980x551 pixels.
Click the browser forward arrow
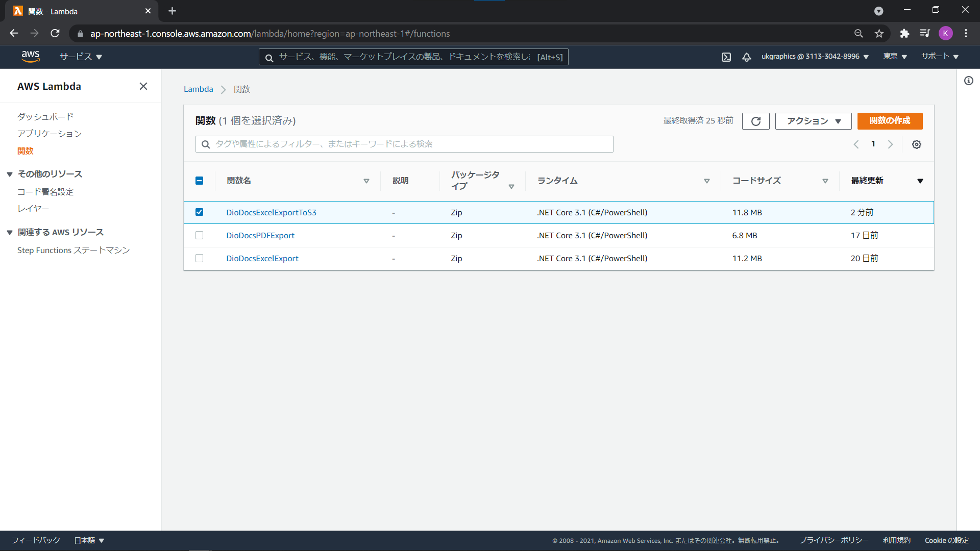click(34, 33)
